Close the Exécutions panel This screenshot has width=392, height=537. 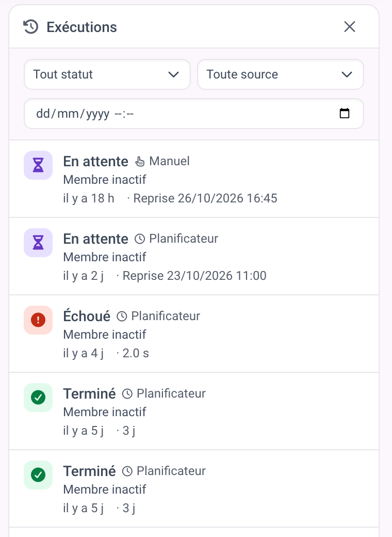[350, 27]
